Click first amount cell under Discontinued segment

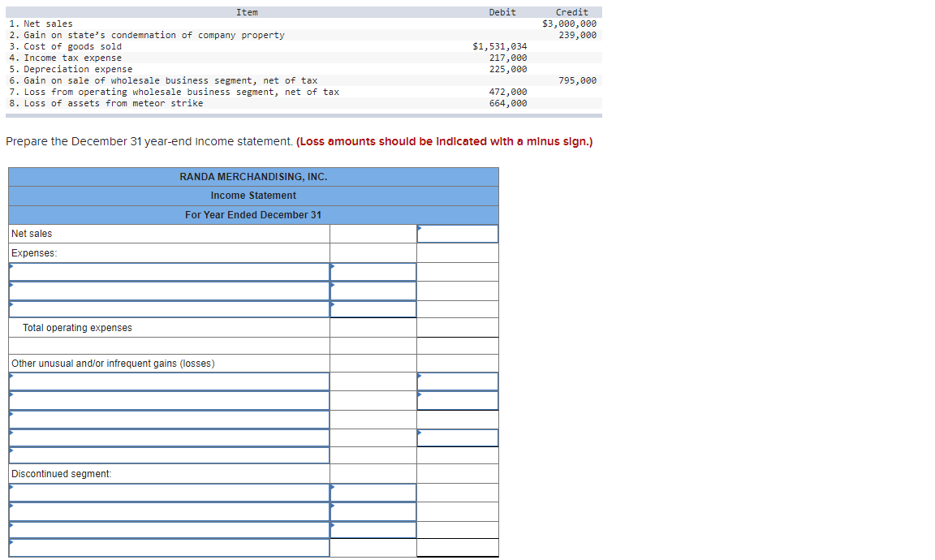pos(373,493)
